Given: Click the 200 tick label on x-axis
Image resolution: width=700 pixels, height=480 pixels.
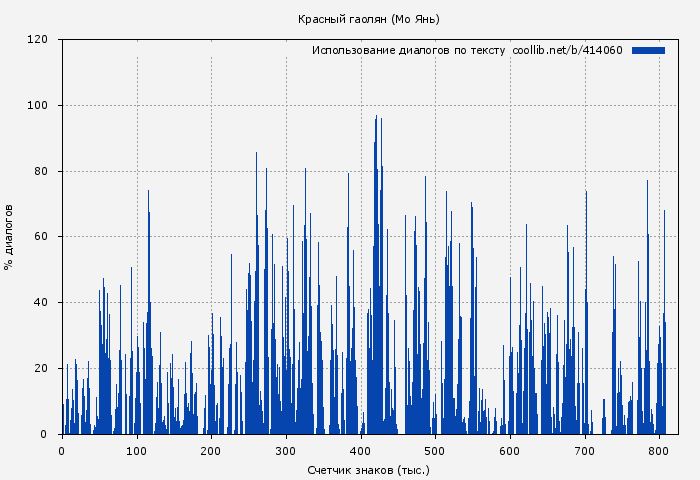Looking at the screenshot, I should [211, 451].
